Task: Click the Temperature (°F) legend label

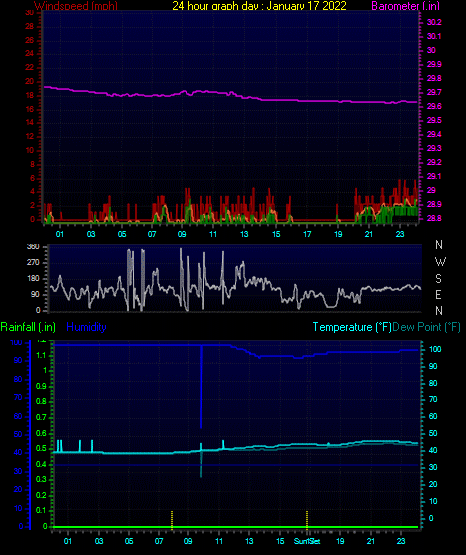Action: [x=352, y=327]
